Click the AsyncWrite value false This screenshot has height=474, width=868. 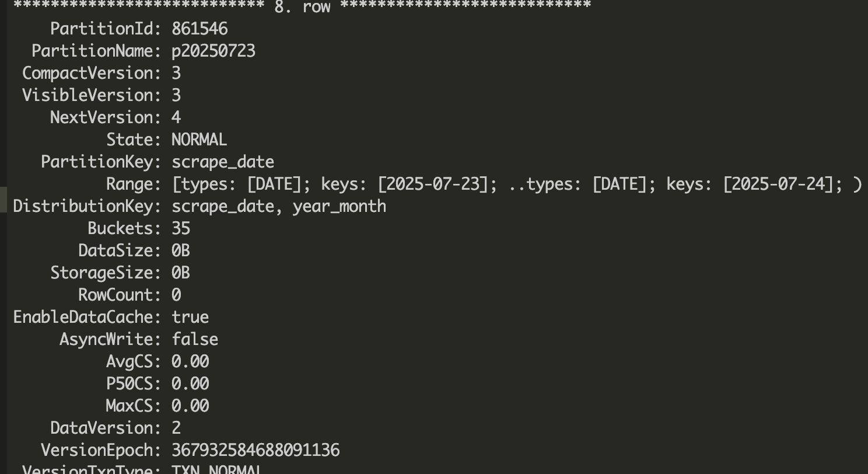(x=195, y=339)
